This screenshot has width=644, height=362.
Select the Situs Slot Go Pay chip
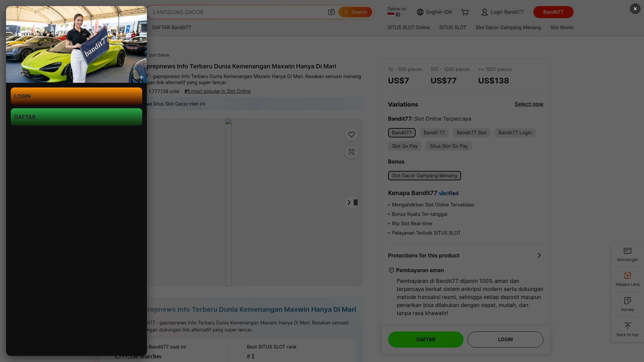[448, 146]
